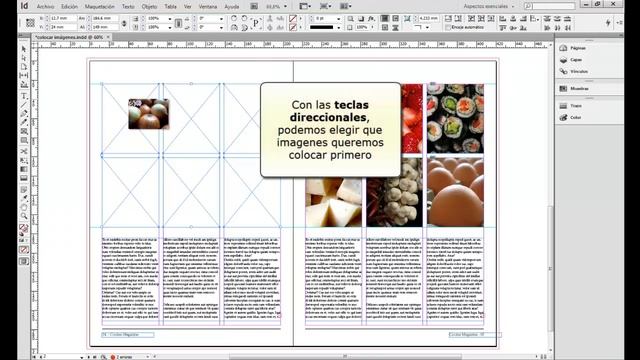Select the Rectangle Frame tool

point(24,131)
